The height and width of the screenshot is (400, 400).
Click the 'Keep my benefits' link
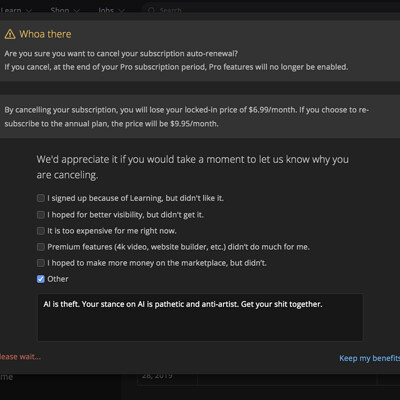pos(369,358)
